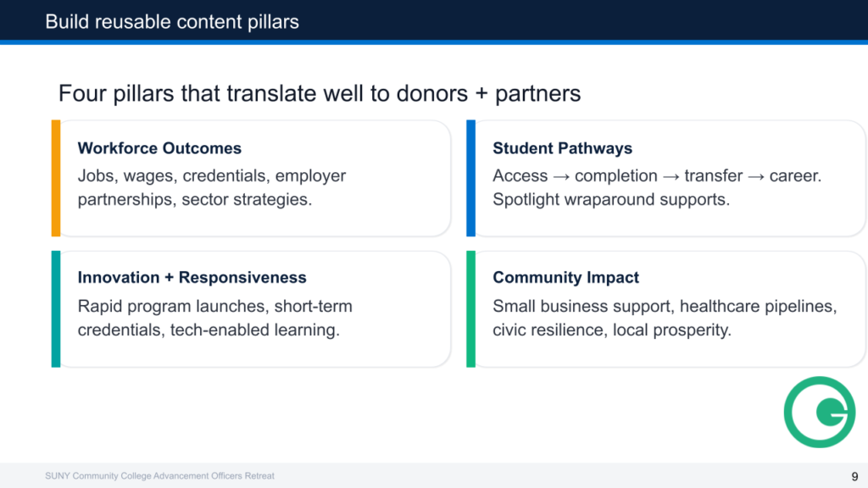Click the green accent bar on Community Impact
This screenshot has width=868, height=488.
coord(470,308)
